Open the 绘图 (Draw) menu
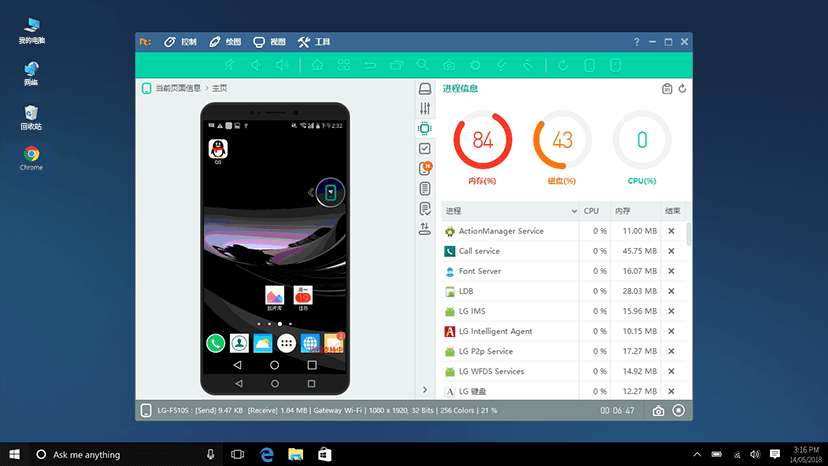The image size is (828, 466). pos(225,42)
